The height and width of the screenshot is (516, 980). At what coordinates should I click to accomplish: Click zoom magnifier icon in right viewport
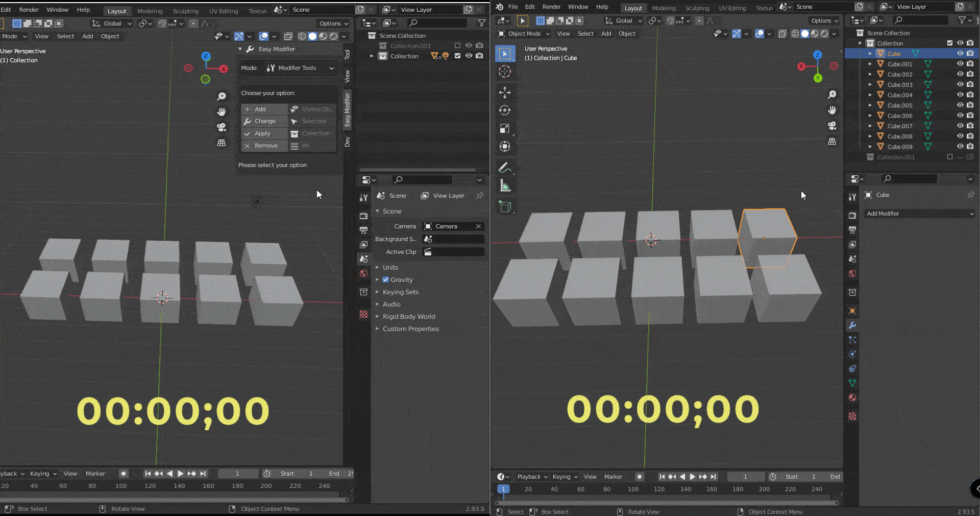[832, 95]
